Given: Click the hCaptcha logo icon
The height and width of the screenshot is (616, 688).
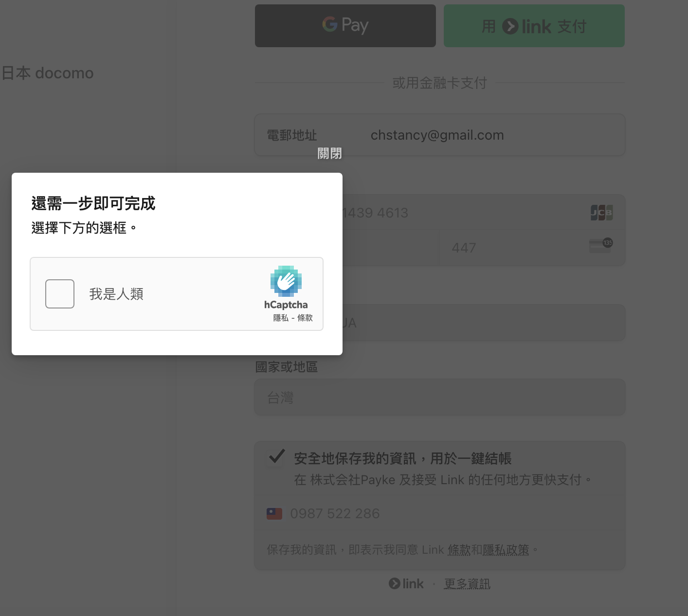Looking at the screenshot, I should (286, 281).
